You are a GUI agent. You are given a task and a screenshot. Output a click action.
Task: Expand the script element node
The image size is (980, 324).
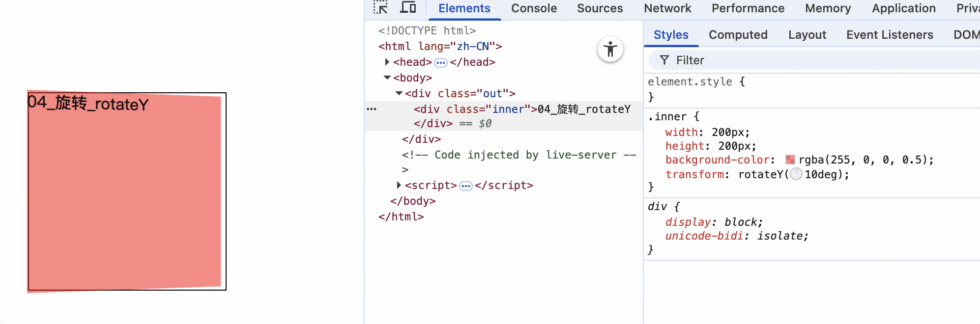click(x=399, y=185)
